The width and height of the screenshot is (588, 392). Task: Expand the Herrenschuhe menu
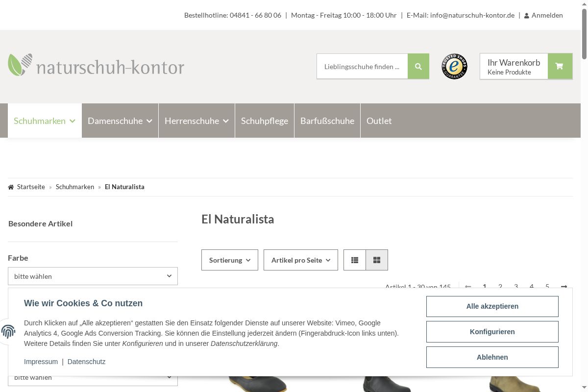(196, 121)
